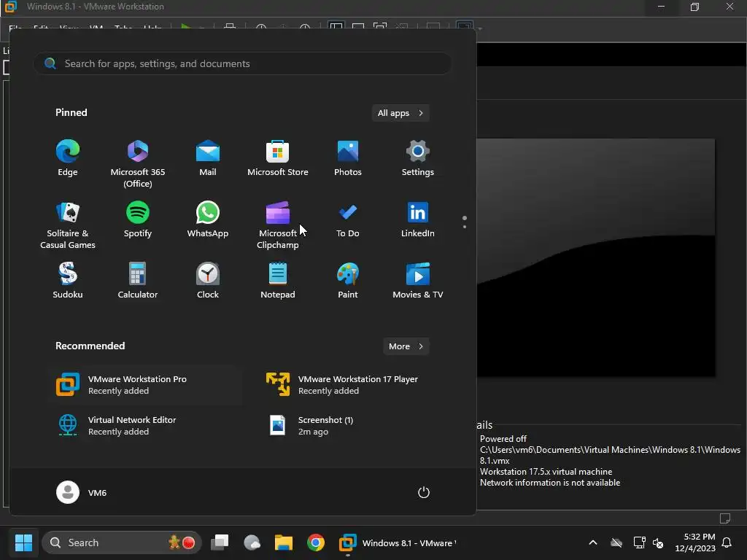Click the Windows Start button on taskbar

[x=23, y=542]
